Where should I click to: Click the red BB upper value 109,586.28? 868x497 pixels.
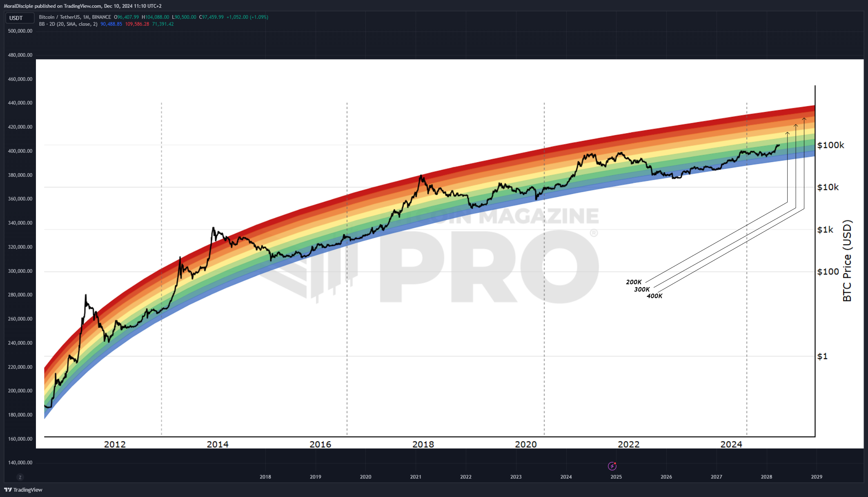(x=137, y=24)
